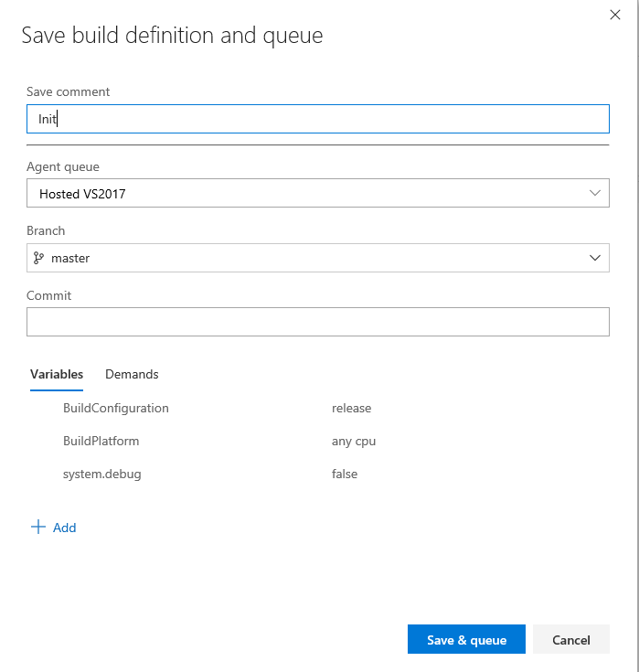Viewport: 639px width, 672px height.
Task: Click the Save comment text field
Action: coord(317,119)
